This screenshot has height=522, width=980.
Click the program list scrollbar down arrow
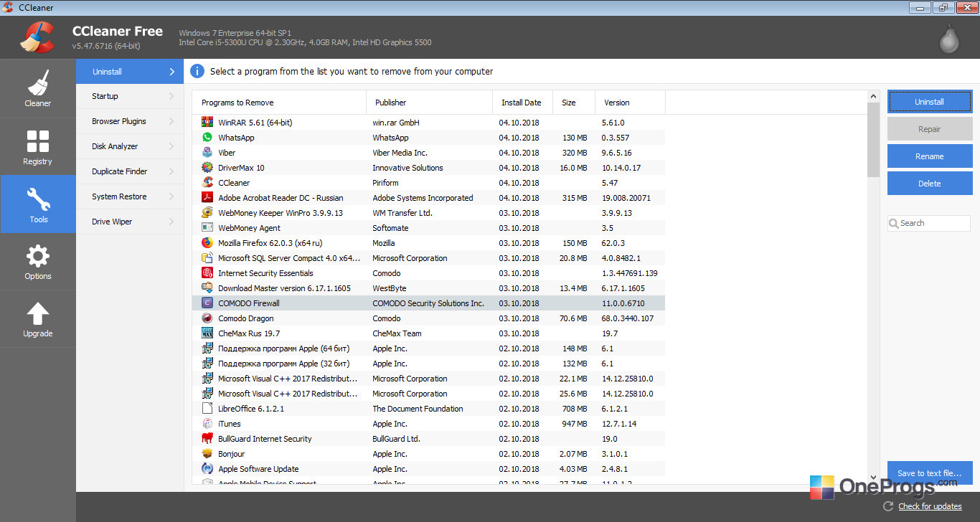click(873, 477)
